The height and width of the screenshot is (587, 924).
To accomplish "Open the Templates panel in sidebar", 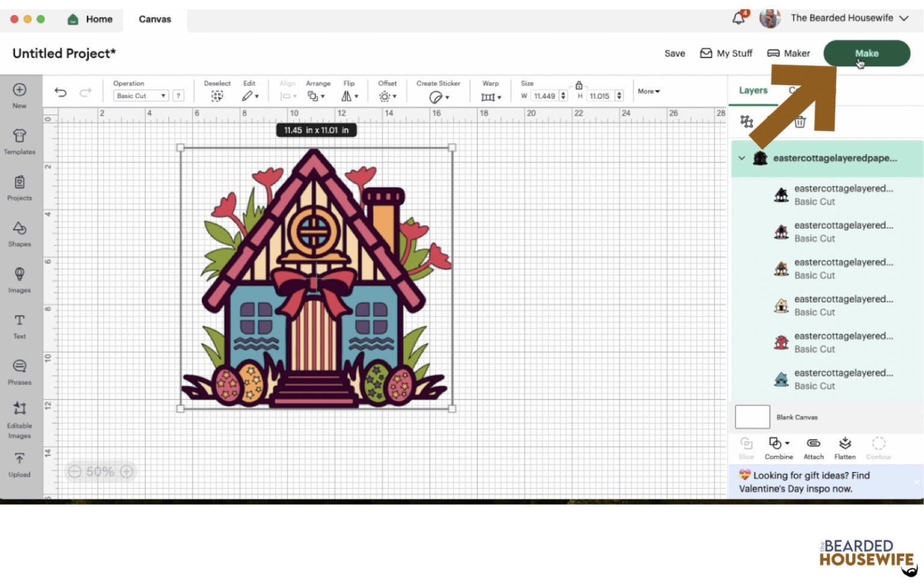I will point(19,141).
